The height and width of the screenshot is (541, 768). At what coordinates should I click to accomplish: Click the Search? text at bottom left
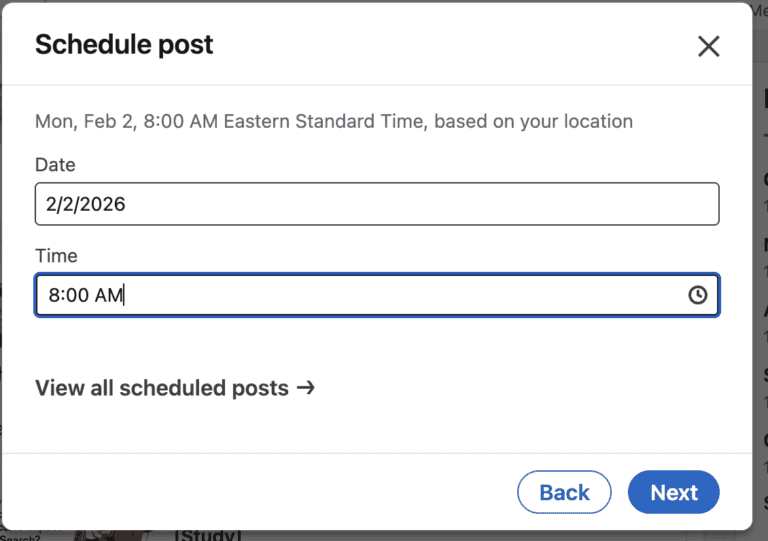(x=20, y=538)
